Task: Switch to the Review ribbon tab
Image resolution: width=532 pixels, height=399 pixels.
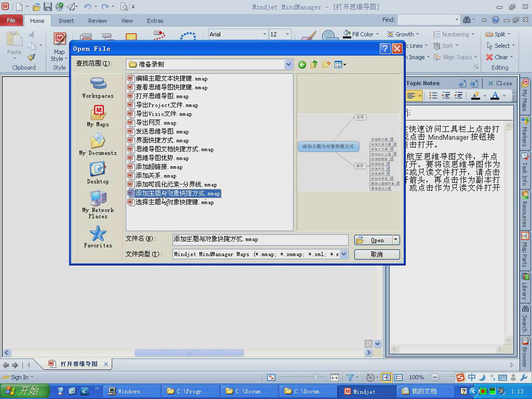Action: pyautogui.click(x=97, y=21)
